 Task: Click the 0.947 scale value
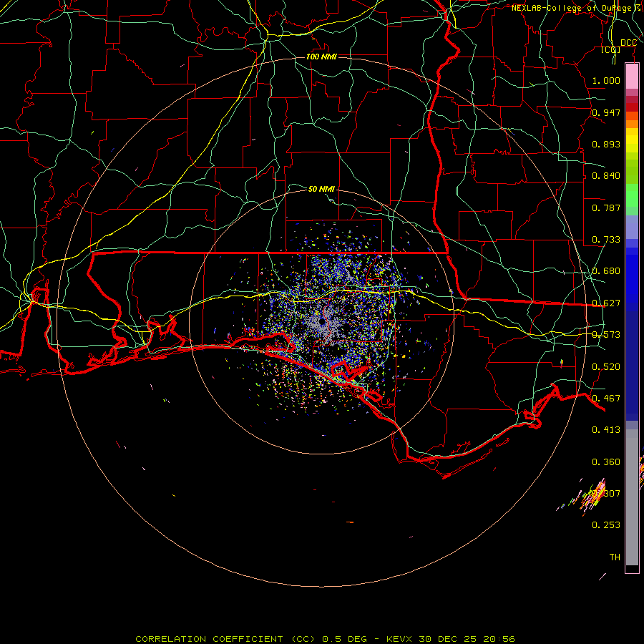(606, 112)
